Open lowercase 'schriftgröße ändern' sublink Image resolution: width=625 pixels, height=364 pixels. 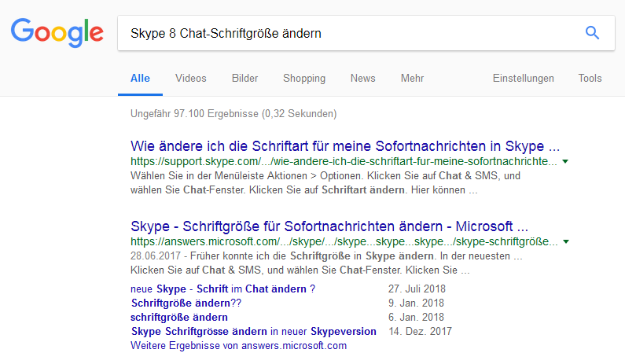(179, 318)
